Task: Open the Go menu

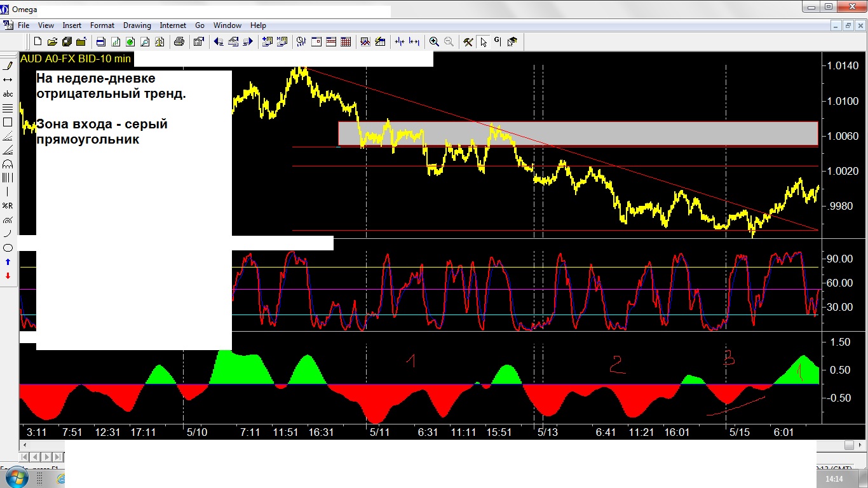Action: pos(200,25)
